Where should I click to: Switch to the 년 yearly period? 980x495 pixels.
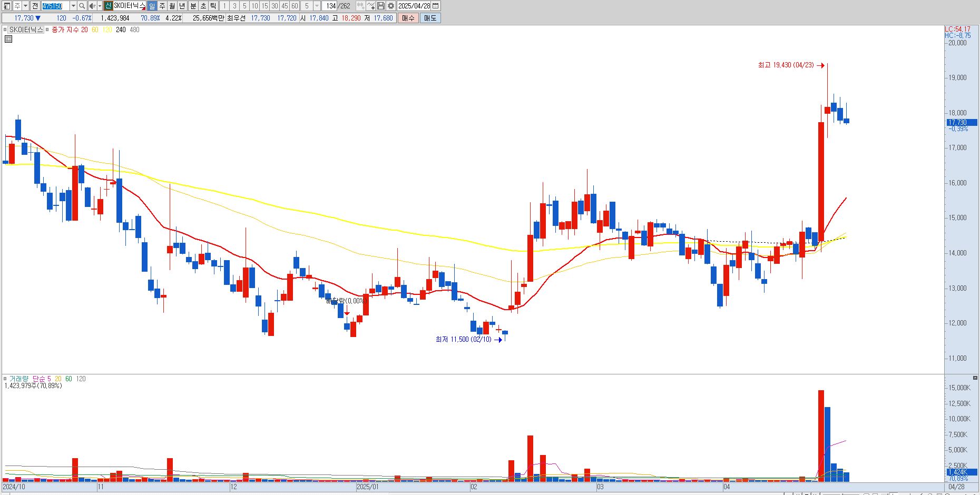182,6
